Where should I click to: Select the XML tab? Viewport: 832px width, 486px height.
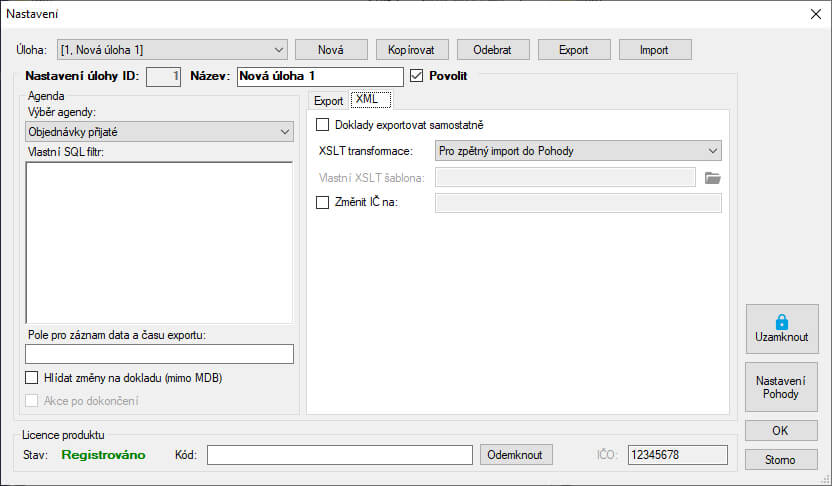click(366, 100)
